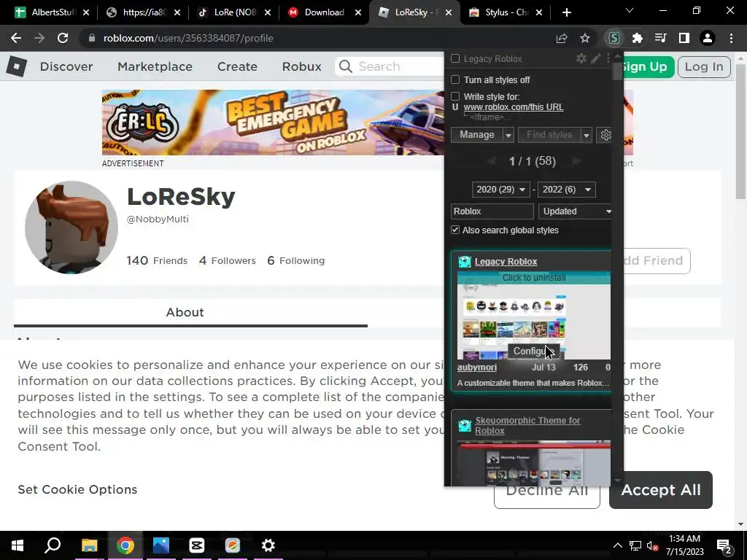Viewport: 747px width, 560px height.
Task: Open the Chrome profile avatar icon
Action: (708, 38)
